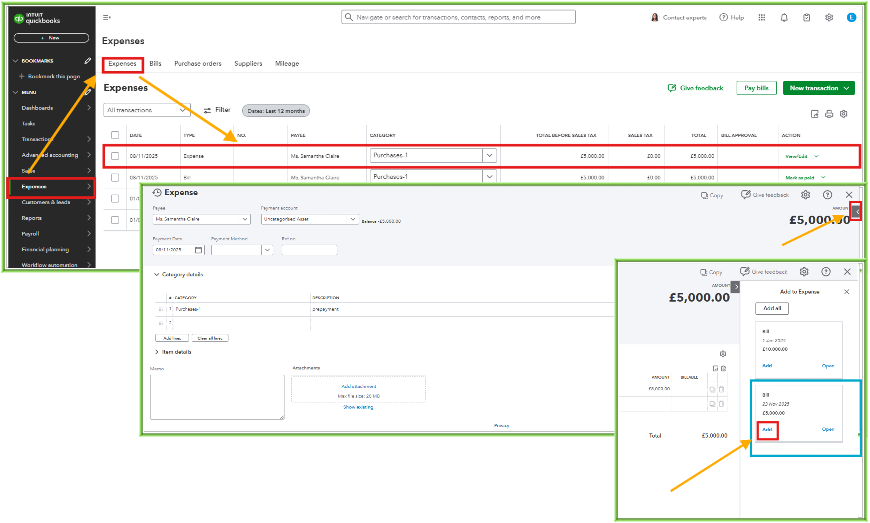
Task: Click the export icon above Action column
Action: [x=814, y=114]
